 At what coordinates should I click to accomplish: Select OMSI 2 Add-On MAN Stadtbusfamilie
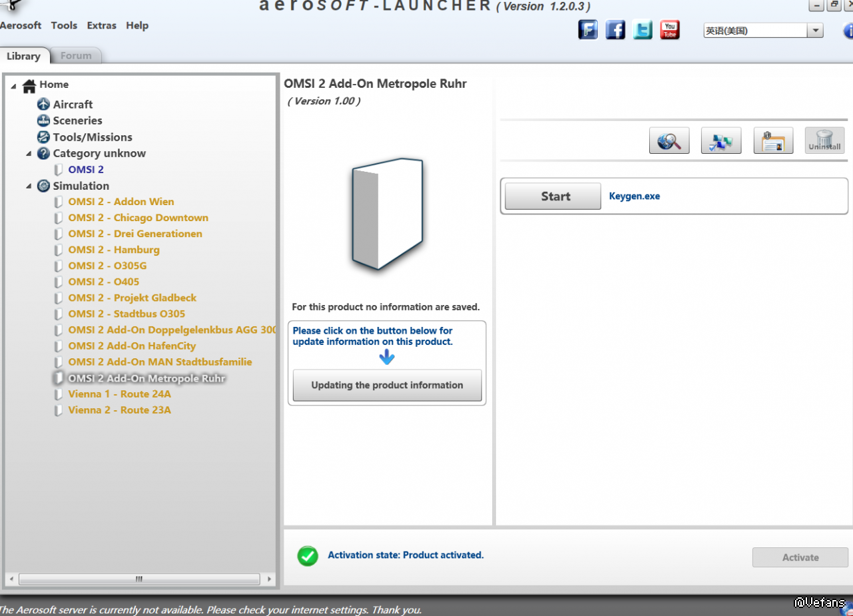pos(160,362)
